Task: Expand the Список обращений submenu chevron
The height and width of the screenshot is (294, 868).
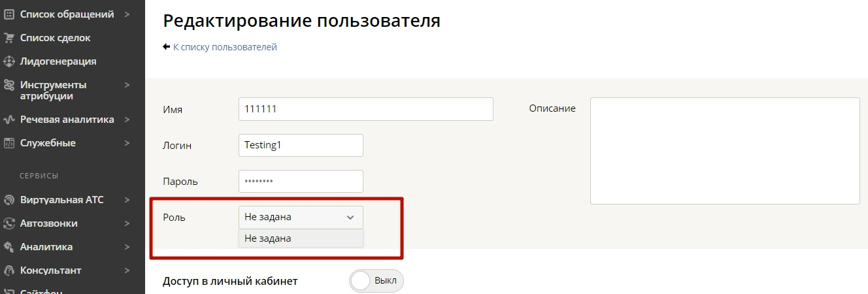Action: click(x=127, y=14)
